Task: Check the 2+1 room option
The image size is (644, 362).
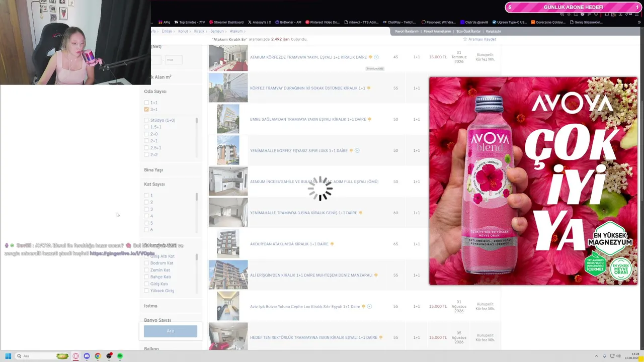Action: click(146, 141)
